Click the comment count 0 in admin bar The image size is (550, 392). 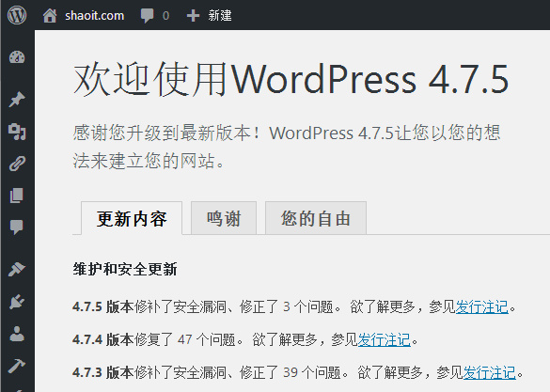(165, 16)
